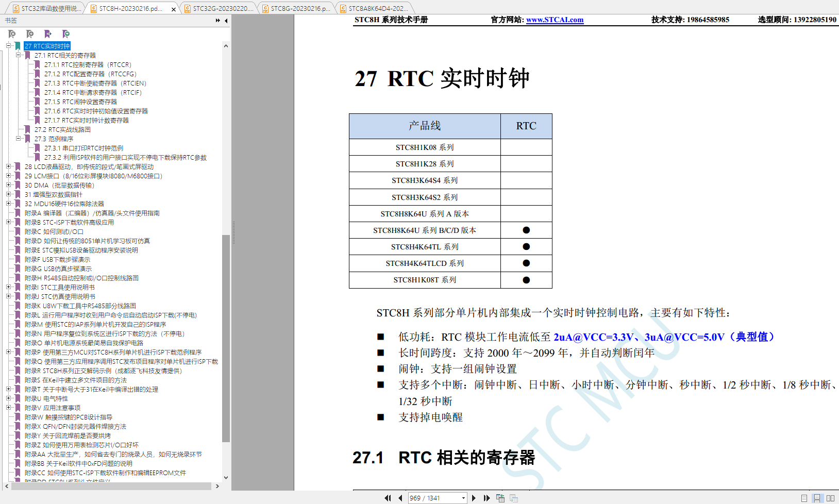This screenshot has width=839, height=504.
Task: Jump to the last page
Action: pos(486,498)
